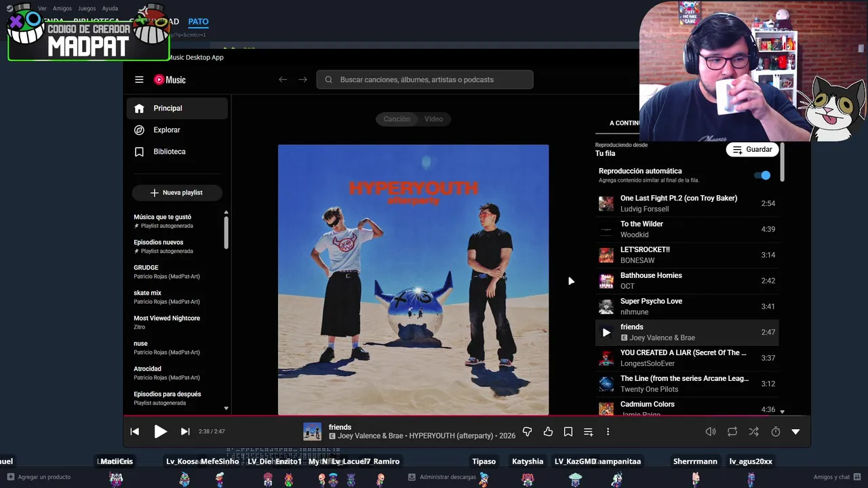Viewport: 868px width, 488px height.
Task: Play Bathhouse Homies from queue
Action: pyautogui.click(x=687, y=281)
